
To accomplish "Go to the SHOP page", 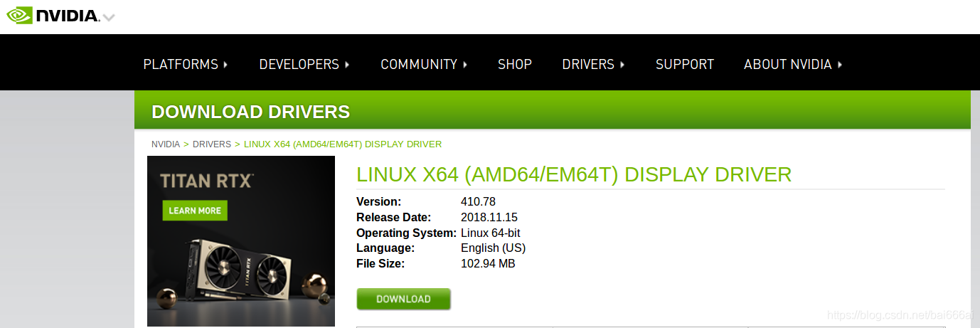I will pyautogui.click(x=515, y=64).
